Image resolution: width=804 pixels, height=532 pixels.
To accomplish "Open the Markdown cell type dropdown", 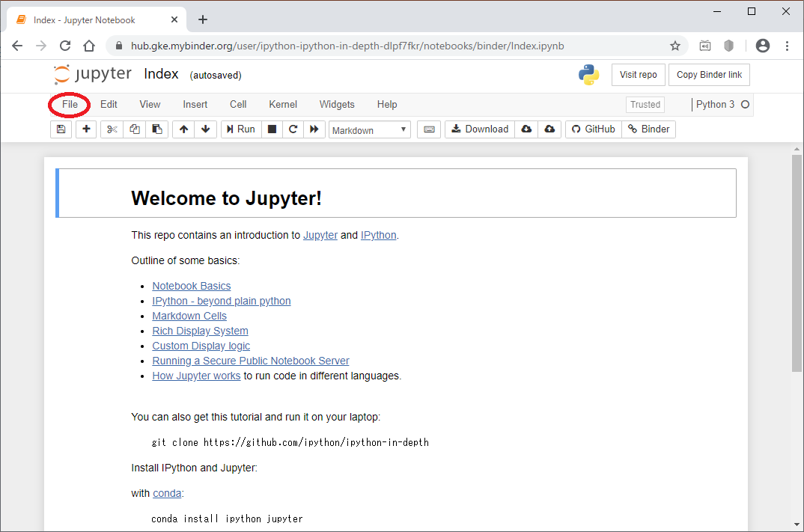I will pyautogui.click(x=370, y=130).
